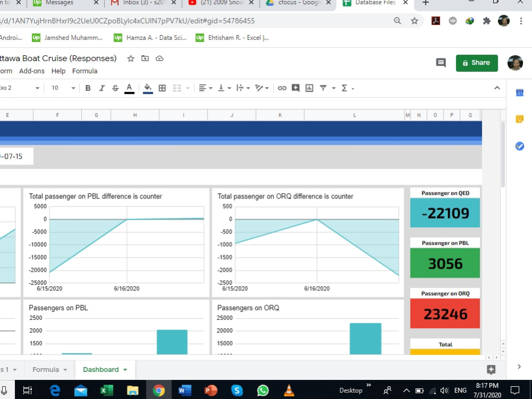Select column L header
532x399 pixels.
point(354,115)
